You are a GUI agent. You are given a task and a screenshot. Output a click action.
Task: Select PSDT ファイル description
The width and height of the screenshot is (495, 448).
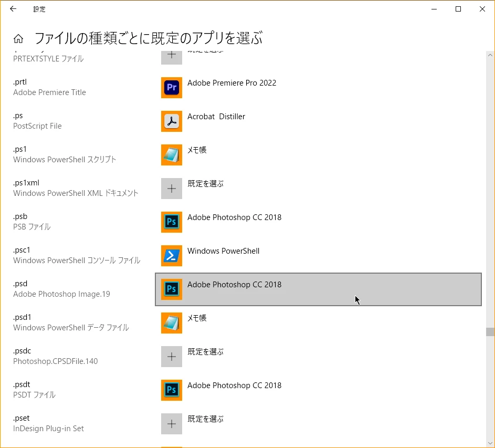(34, 395)
